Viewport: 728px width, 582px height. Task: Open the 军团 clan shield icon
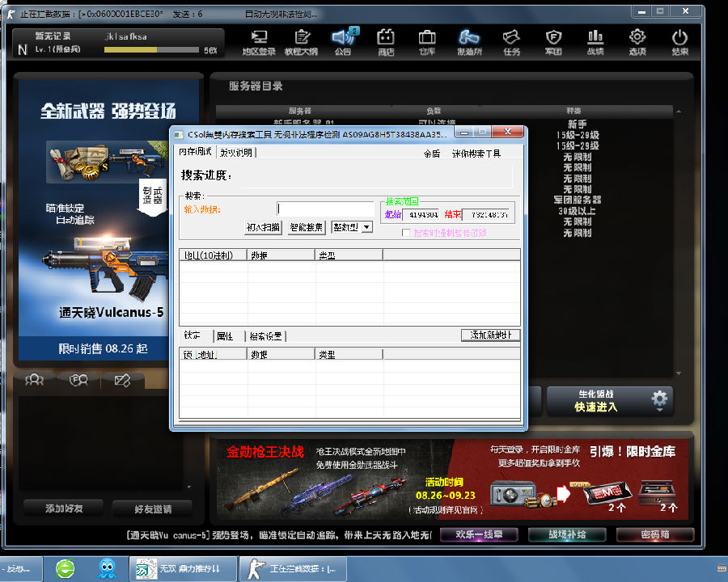click(x=553, y=42)
